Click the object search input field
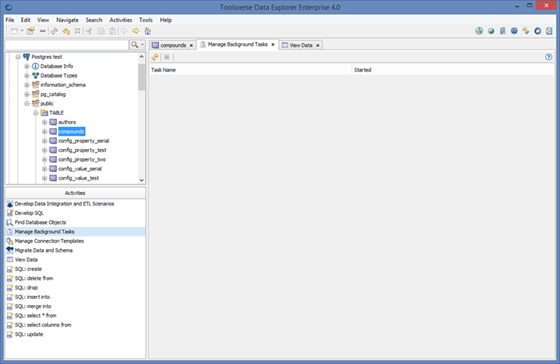Viewport: 560px width, 364px height. pos(66,45)
